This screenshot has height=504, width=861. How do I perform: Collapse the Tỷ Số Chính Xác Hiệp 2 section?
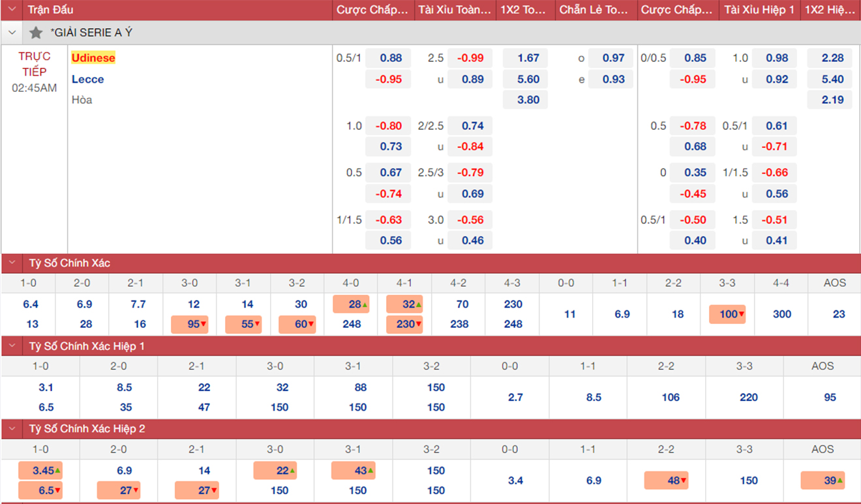click(x=12, y=429)
